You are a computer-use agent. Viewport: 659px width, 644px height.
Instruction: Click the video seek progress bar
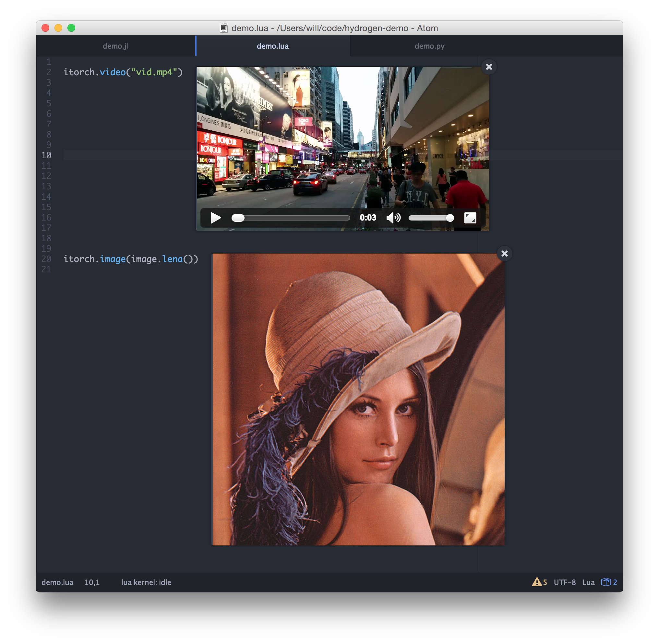point(291,218)
